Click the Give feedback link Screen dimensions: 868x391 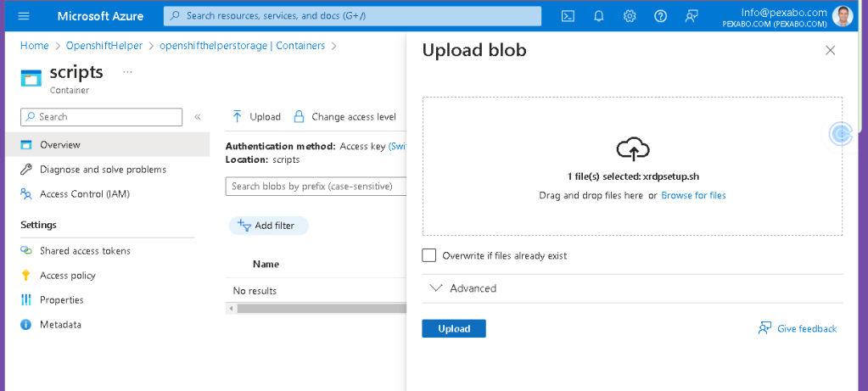click(x=797, y=328)
